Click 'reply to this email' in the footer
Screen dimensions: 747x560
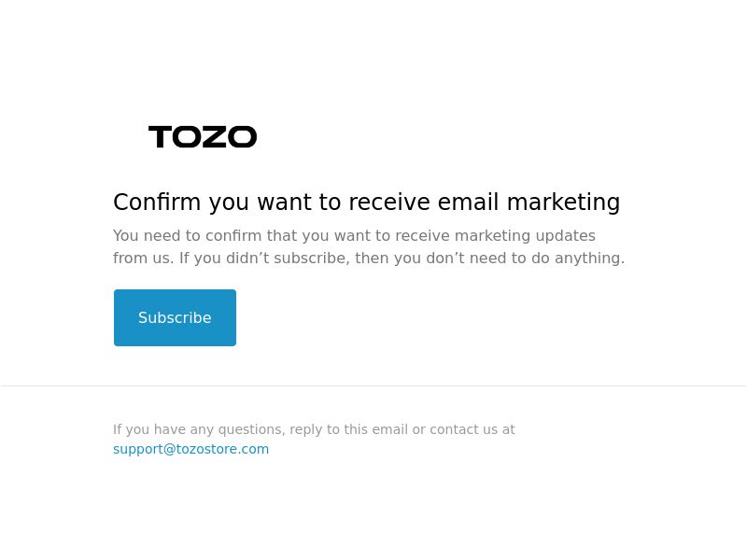(x=348, y=429)
